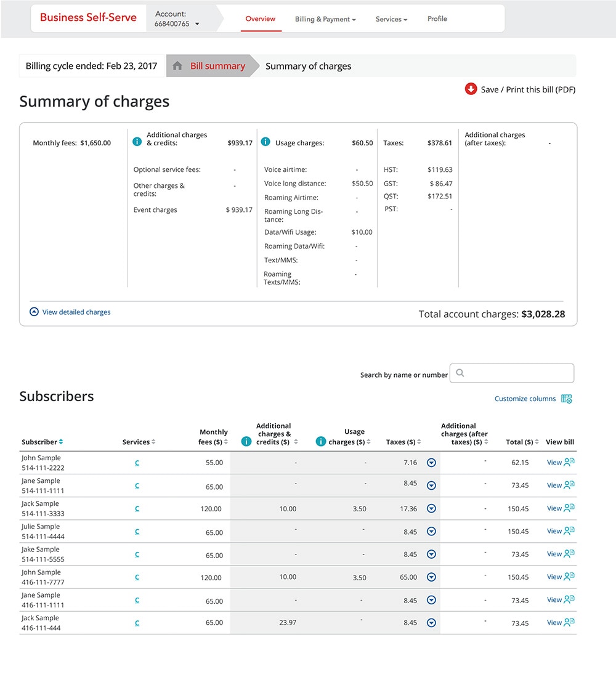The image size is (616, 690).
Task: Open the View bill icon for Jack Sample 416-111-444
Action: point(569,622)
